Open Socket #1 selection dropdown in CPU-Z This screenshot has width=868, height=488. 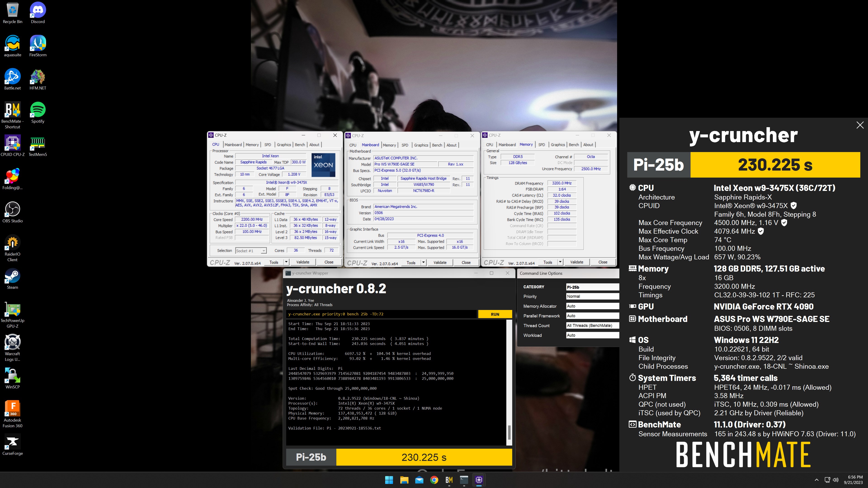pyautogui.click(x=251, y=251)
